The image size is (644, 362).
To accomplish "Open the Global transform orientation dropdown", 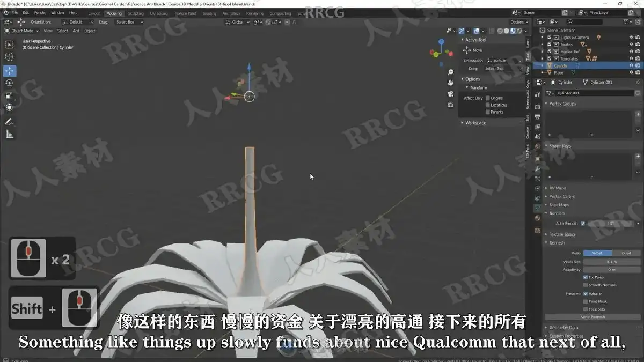I will [x=237, y=22].
